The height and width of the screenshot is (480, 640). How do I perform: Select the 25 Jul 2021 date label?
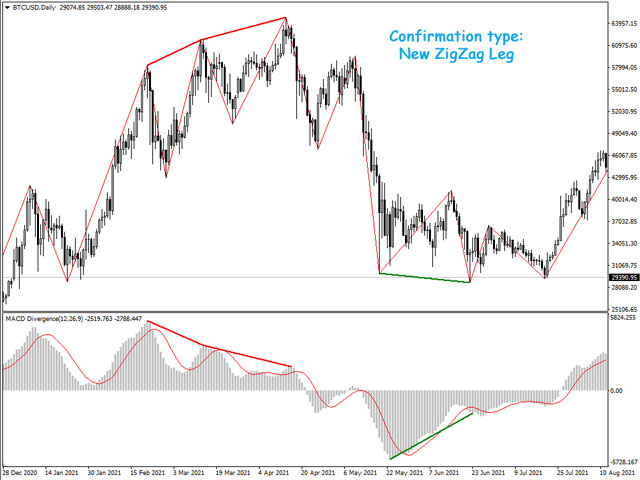click(573, 473)
